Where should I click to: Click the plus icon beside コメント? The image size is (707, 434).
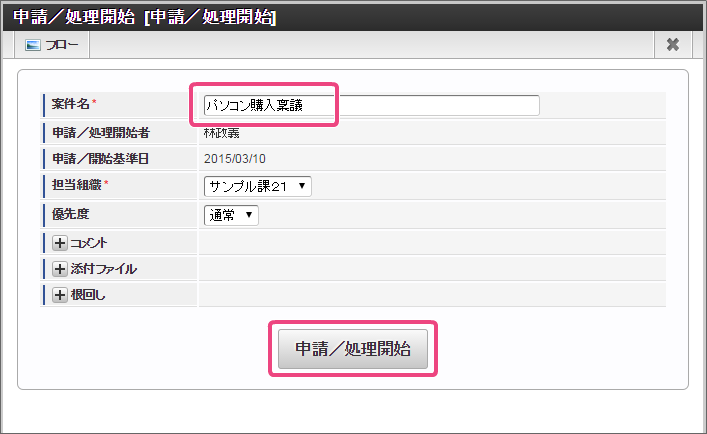click(x=60, y=242)
